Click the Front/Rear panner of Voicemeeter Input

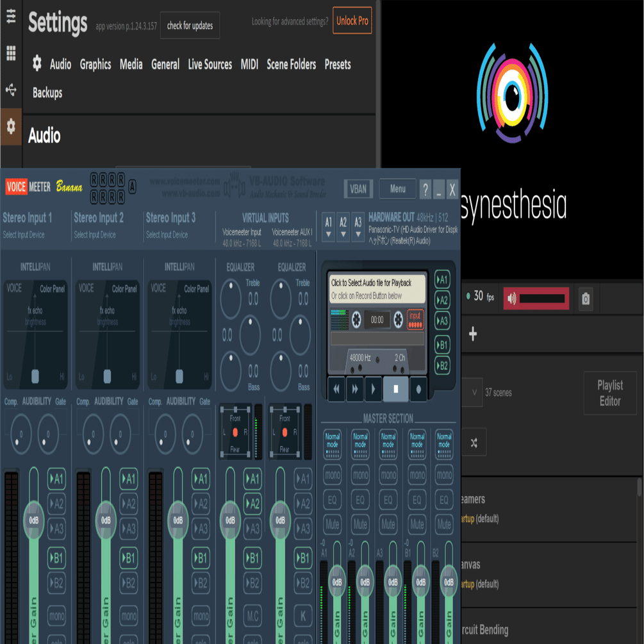pyautogui.click(x=235, y=432)
